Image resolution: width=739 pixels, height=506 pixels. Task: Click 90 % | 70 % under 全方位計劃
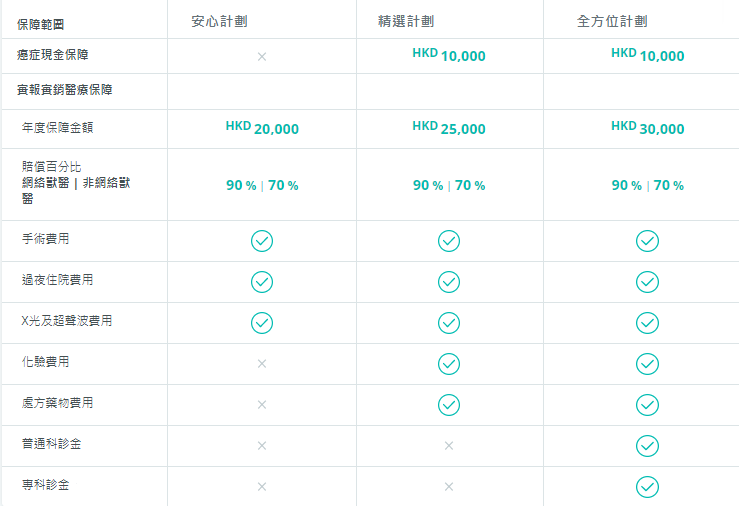point(648,185)
